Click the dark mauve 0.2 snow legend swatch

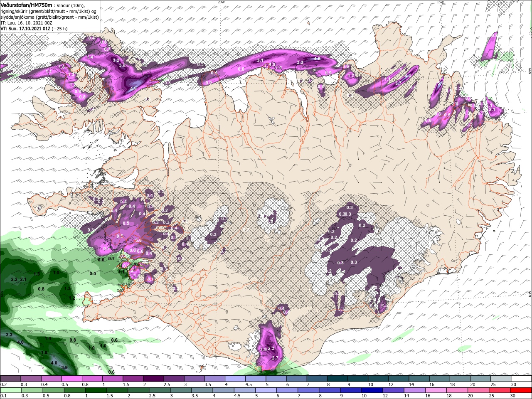tap(10, 379)
